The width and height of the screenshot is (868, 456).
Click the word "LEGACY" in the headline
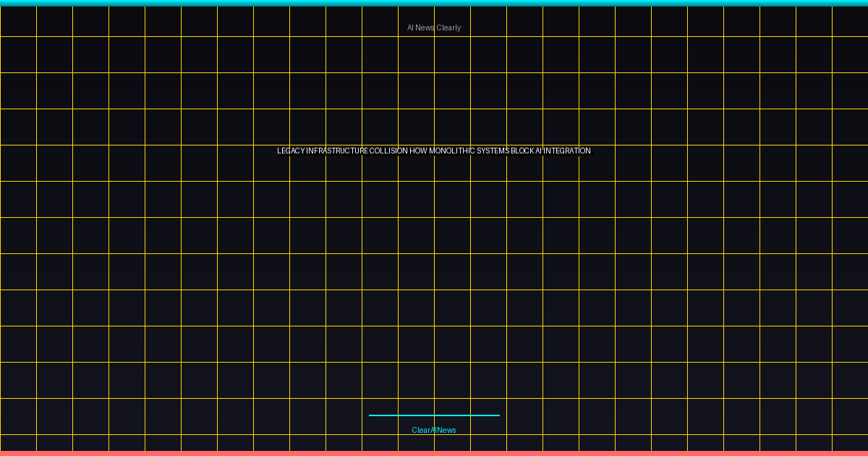pyautogui.click(x=291, y=151)
